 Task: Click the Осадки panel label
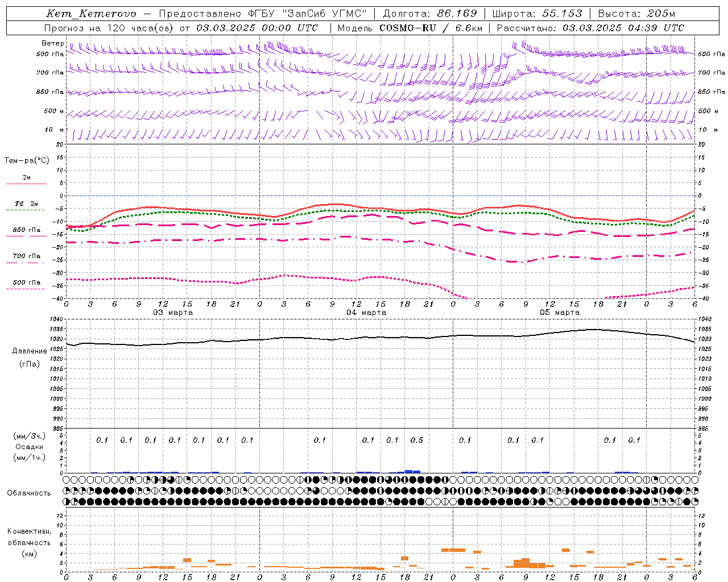[30, 447]
